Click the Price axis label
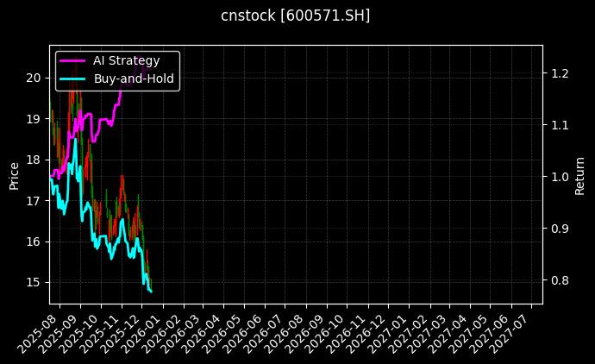This screenshot has height=364, width=595. tap(14, 174)
